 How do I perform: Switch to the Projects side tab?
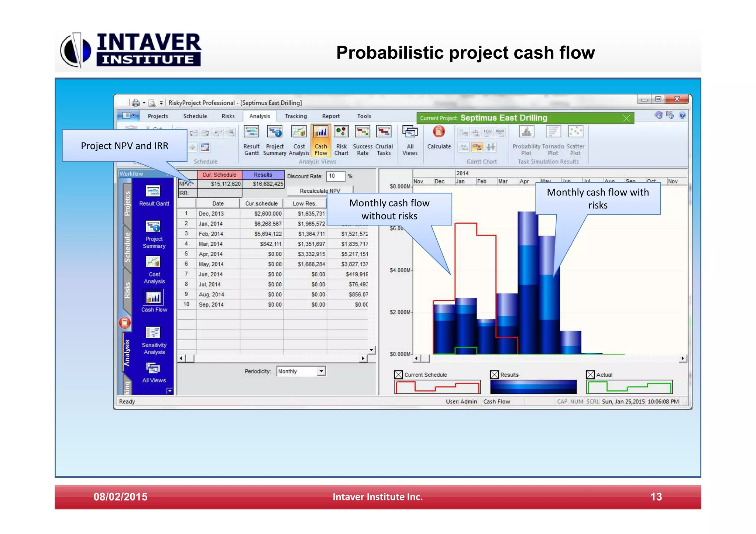pos(127,204)
